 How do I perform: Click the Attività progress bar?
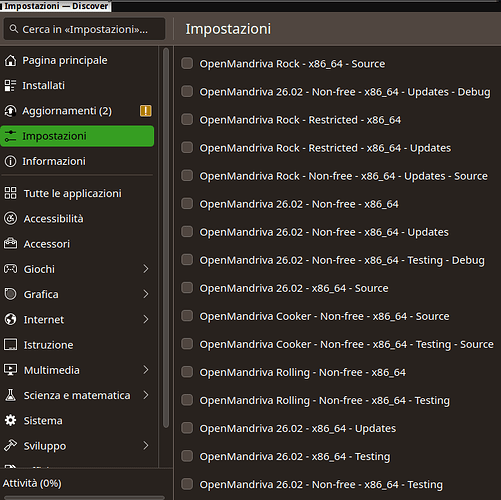click(x=85, y=498)
